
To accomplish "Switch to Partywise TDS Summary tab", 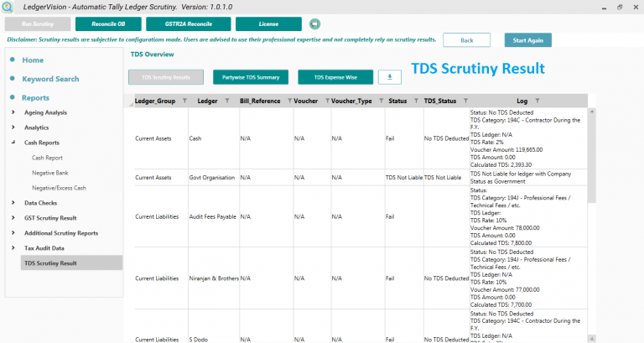I will coord(251,77).
